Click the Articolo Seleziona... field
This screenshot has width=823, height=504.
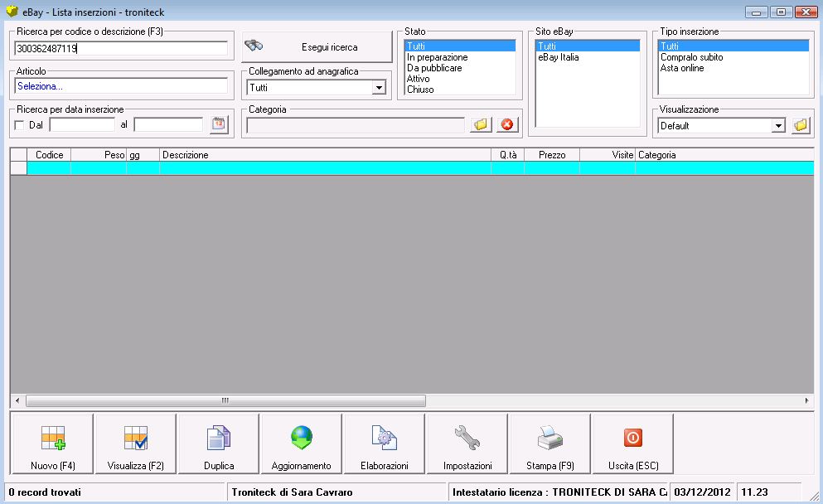(x=121, y=86)
